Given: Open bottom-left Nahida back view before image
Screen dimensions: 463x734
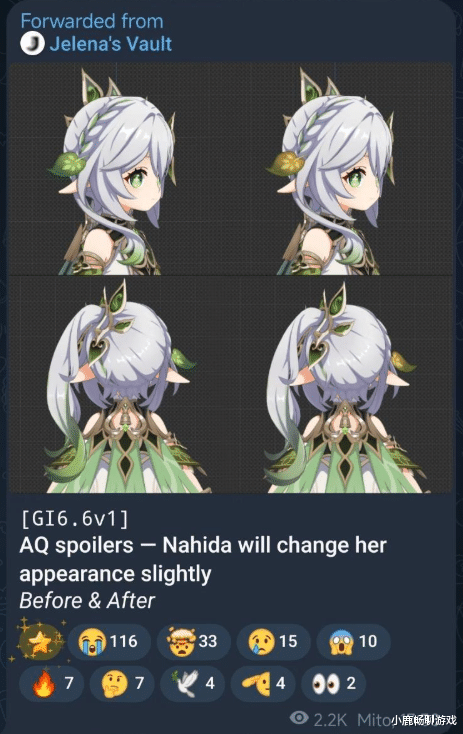Looking at the screenshot, I should pyautogui.click(x=120, y=385).
